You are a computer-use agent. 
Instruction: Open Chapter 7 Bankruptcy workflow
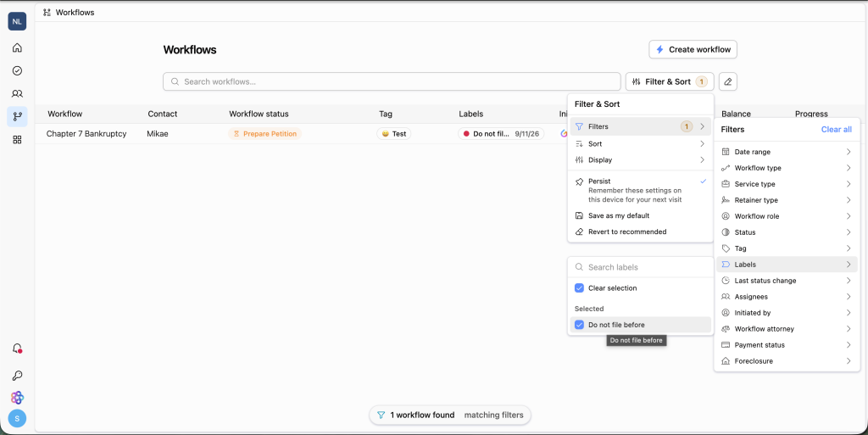coord(86,134)
